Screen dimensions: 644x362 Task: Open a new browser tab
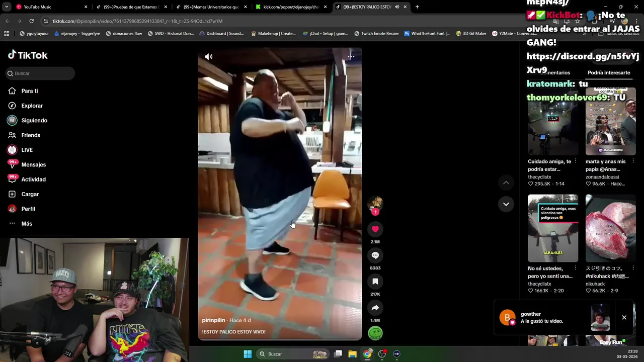[x=417, y=7]
